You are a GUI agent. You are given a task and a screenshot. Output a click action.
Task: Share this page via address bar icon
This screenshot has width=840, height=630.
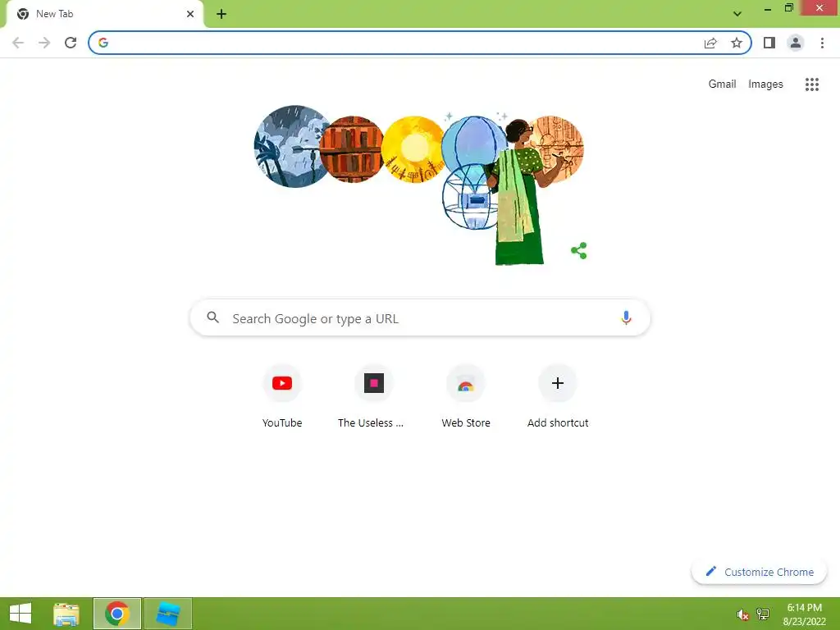click(x=710, y=43)
